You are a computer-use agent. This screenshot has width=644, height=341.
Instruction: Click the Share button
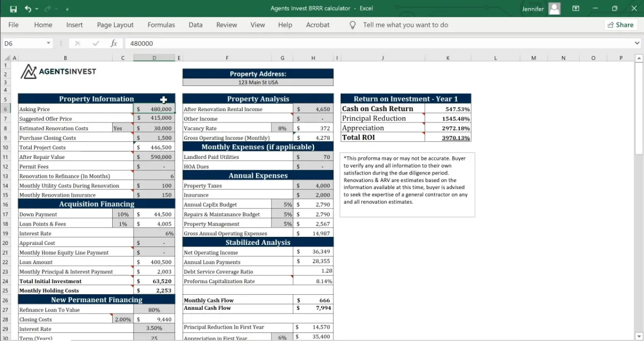tap(620, 25)
